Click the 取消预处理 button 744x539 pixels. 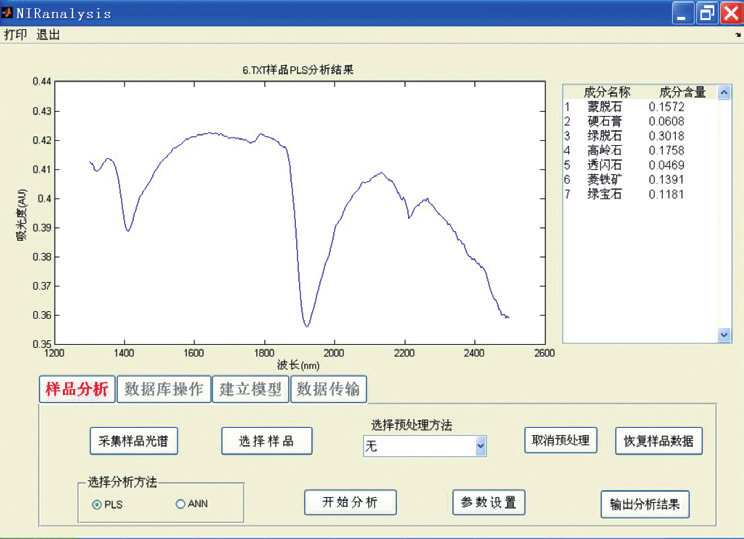(x=560, y=440)
